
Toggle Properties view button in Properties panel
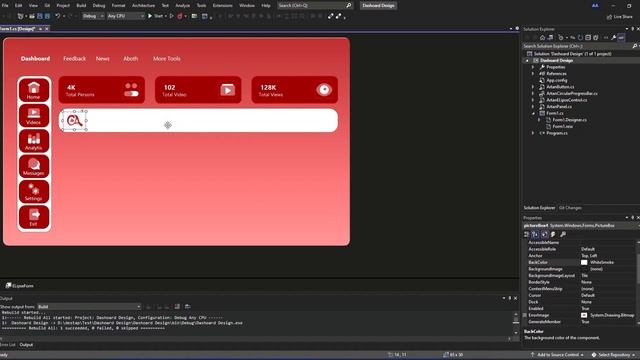click(x=544, y=234)
